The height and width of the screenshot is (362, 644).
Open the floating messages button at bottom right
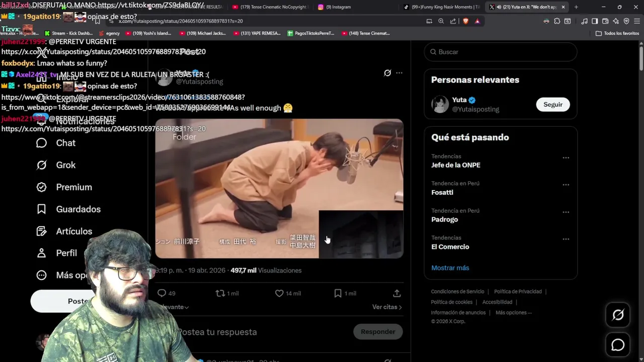tap(618, 345)
